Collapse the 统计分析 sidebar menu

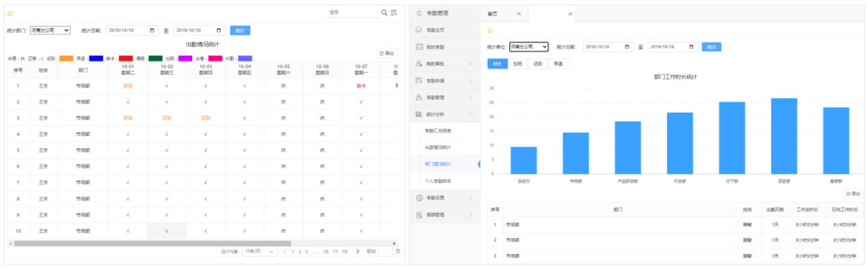coord(470,113)
